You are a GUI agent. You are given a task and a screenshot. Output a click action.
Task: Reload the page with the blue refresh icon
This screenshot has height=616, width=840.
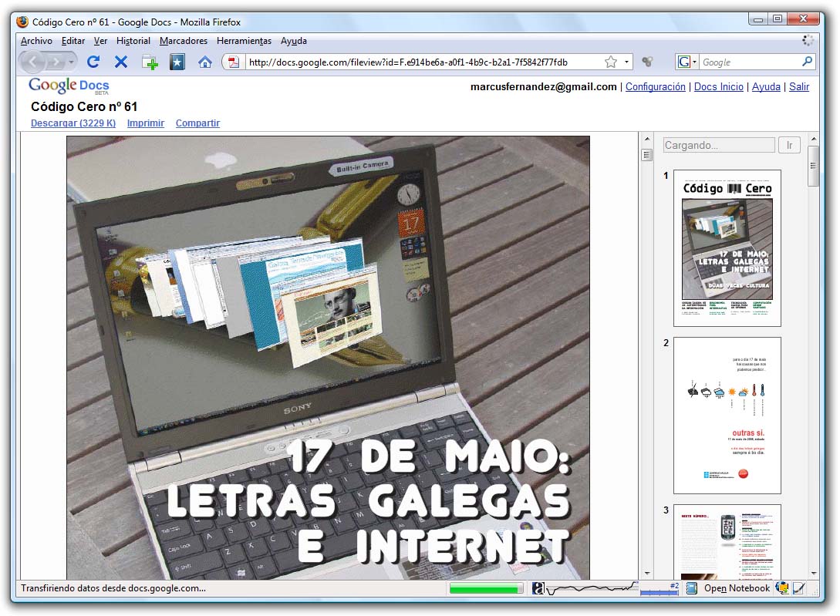(x=93, y=62)
